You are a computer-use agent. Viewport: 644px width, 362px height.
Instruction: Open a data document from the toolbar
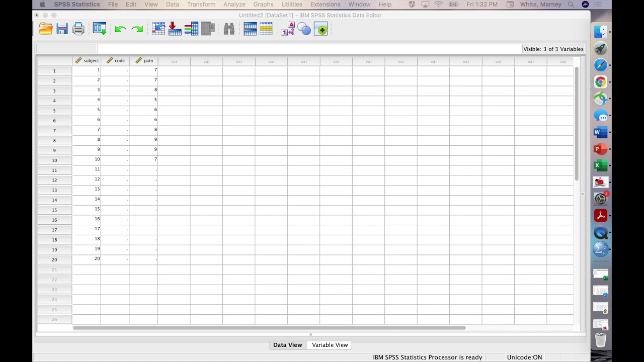pos(45,29)
